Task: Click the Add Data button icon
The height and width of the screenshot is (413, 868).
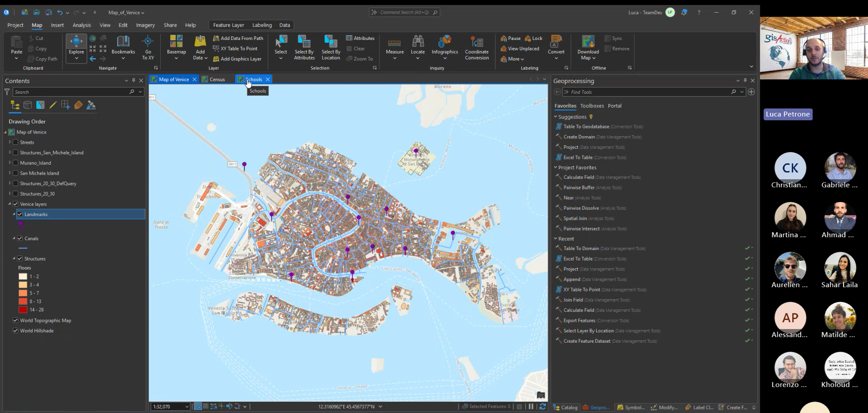Action: 200,42
